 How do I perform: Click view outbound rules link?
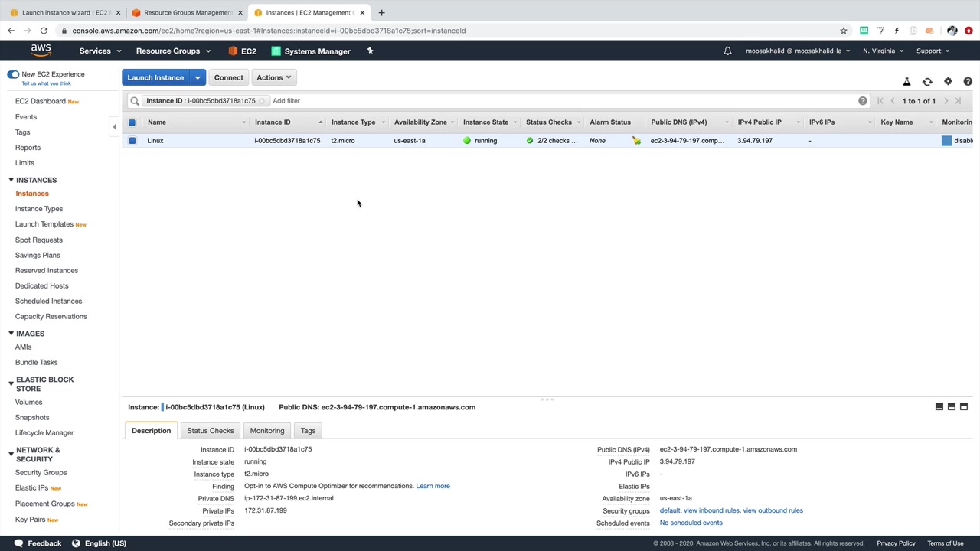pos(773,510)
